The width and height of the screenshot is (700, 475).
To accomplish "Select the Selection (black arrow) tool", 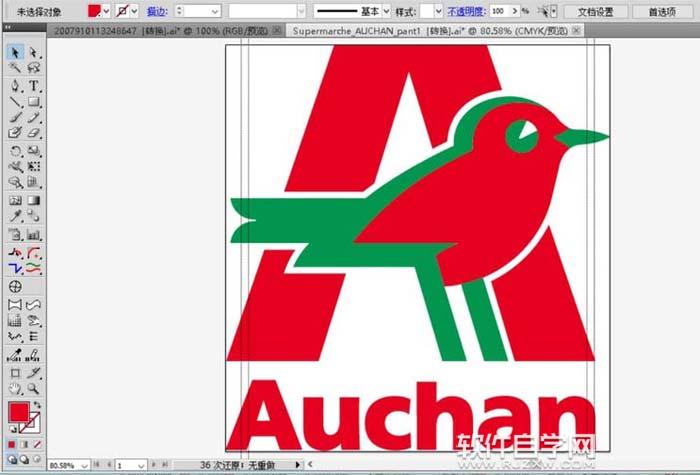I will pyautogui.click(x=15, y=53).
